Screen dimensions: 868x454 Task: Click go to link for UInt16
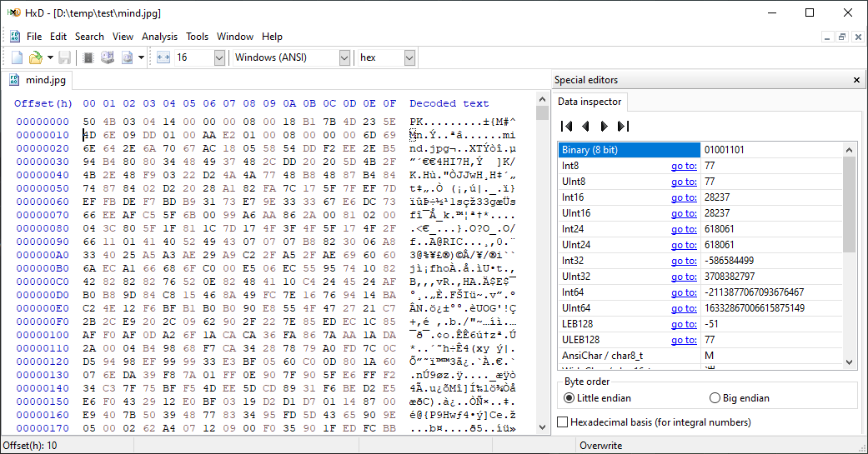pos(684,213)
